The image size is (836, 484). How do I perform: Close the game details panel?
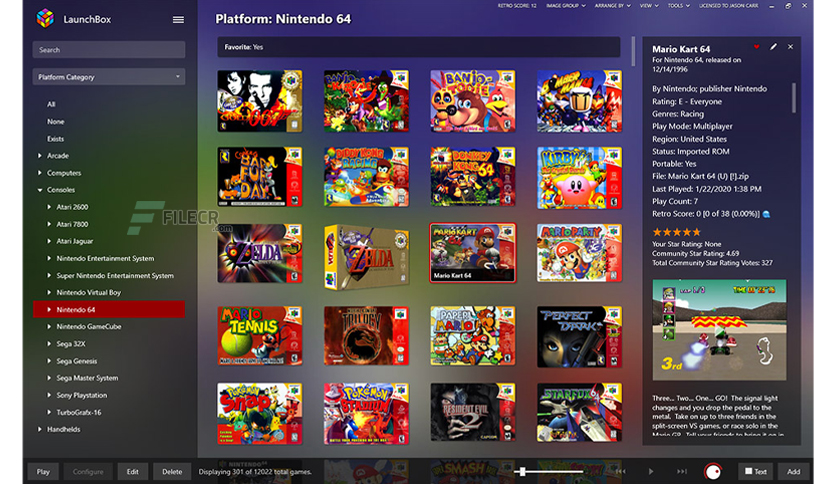[x=790, y=47]
